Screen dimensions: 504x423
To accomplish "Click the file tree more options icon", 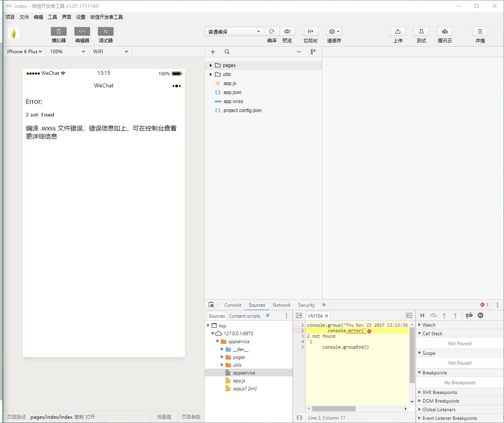I will (299, 52).
